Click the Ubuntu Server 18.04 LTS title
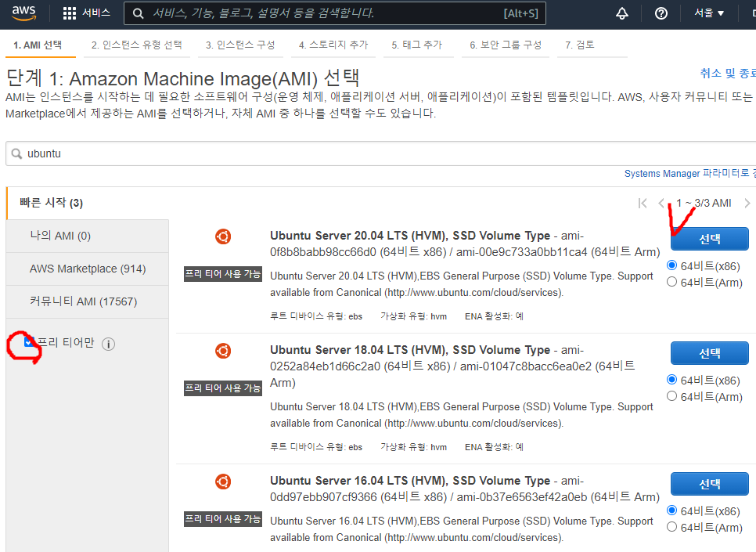Image resolution: width=756 pixels, height=552 pixels. coord(410,350)
